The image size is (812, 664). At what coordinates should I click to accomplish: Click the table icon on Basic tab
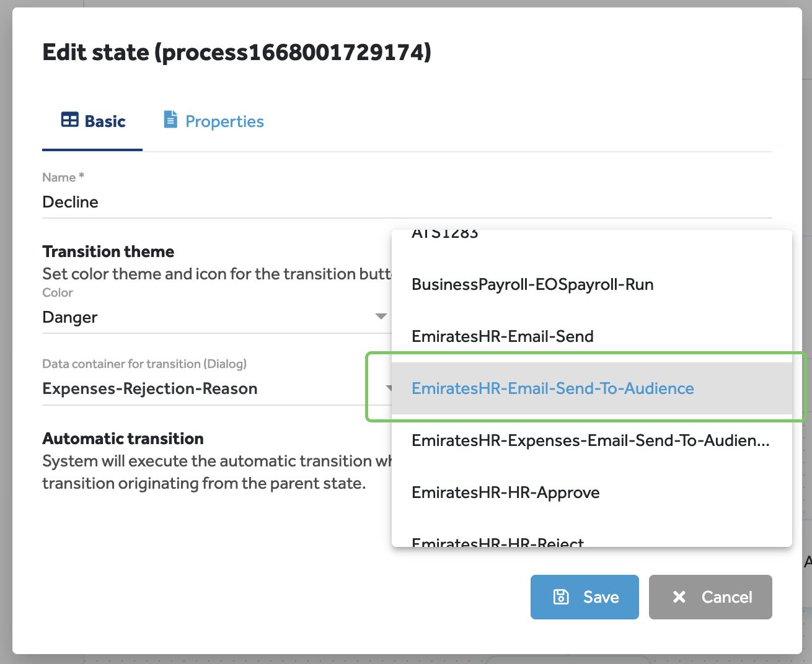(x=69, y=120)
